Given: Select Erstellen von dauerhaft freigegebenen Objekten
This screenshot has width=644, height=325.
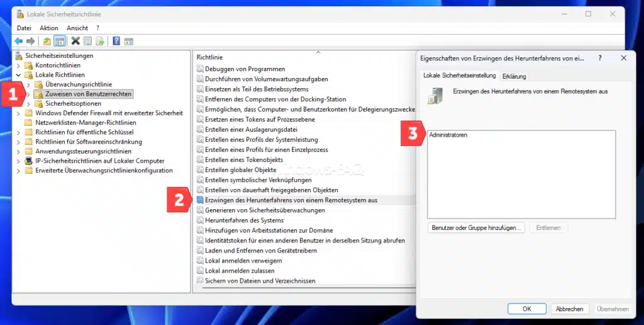Looking at the screenshot, I should 272,190.
